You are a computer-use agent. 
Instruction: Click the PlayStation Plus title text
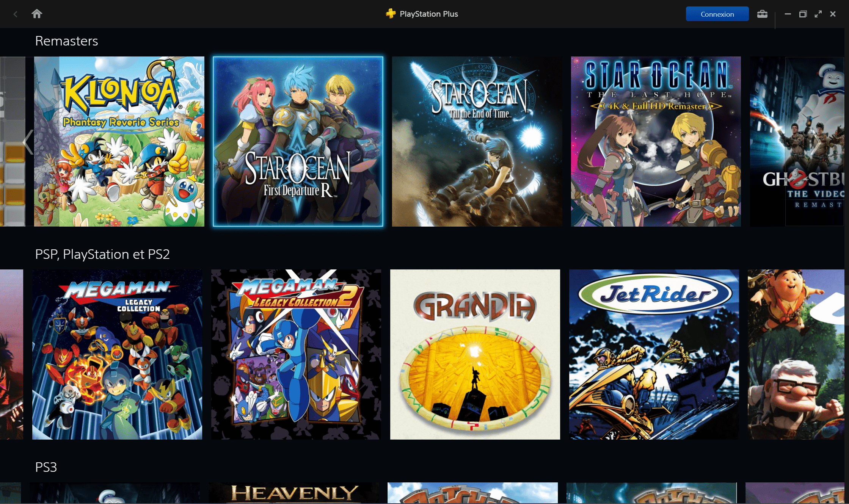[429, 14]
